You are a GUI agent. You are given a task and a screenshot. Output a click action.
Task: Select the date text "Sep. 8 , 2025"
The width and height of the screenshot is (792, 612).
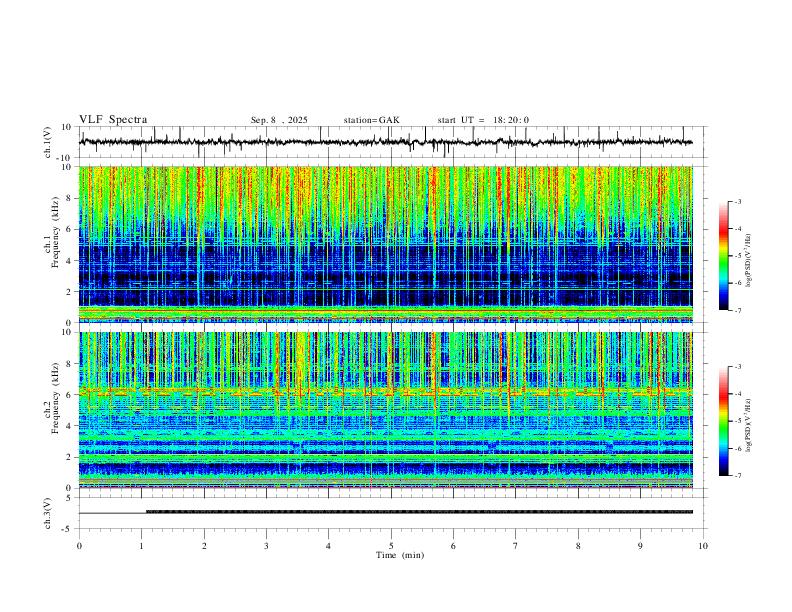tap(279, 120)
